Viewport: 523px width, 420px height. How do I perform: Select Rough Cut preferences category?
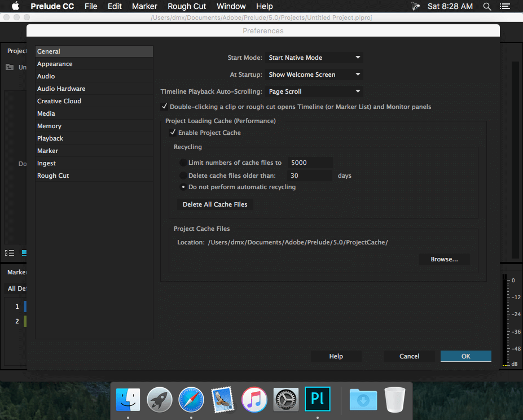(94, 176)
